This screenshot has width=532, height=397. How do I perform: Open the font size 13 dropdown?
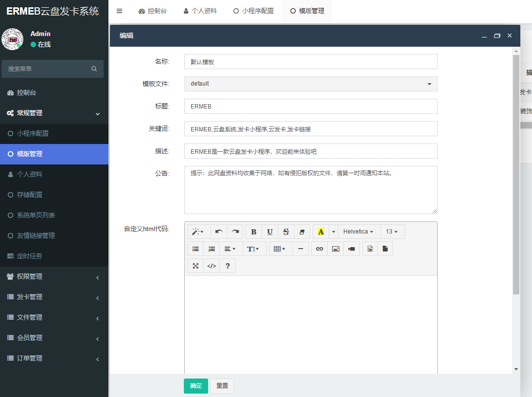tap(392, 232)
